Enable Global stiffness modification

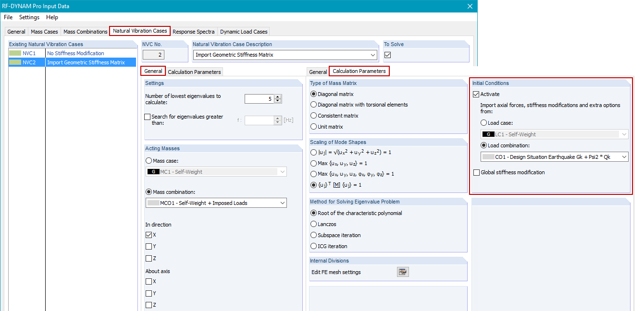pyautogui.click(x=476, y=172)
